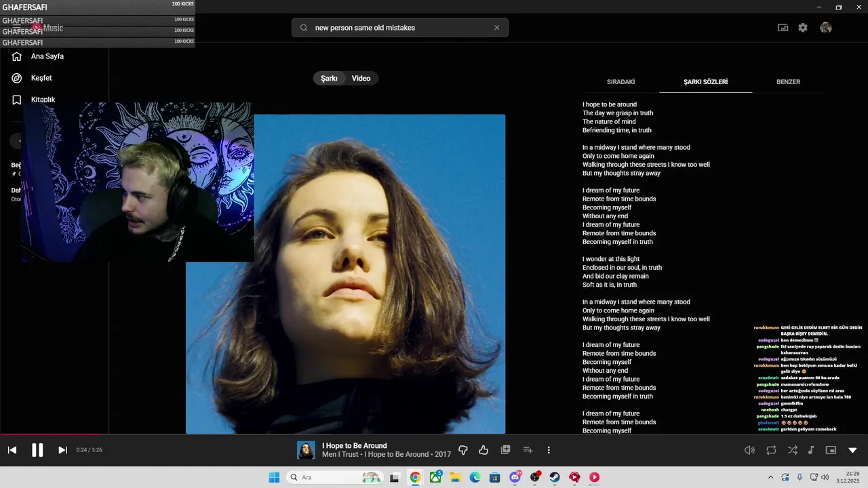Select the ŞARKI SÖZLERİ tab

point(705,82)
